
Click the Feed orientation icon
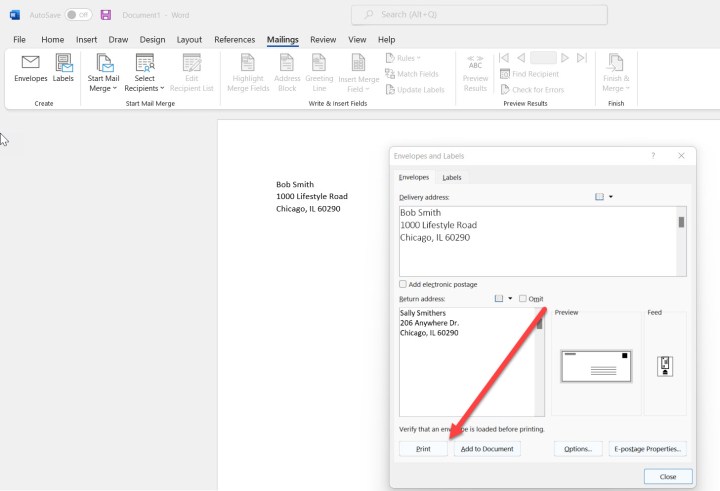[x=664, y=366]
